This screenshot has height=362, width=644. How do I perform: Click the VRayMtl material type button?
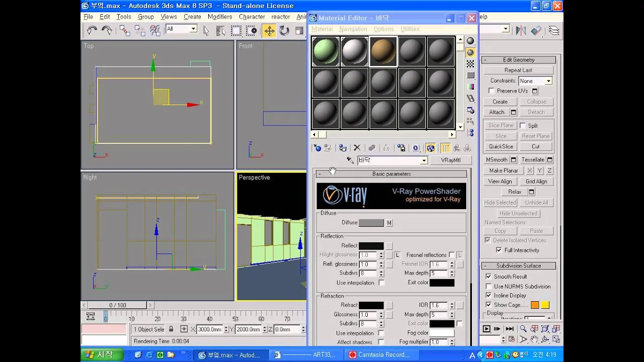450,160
